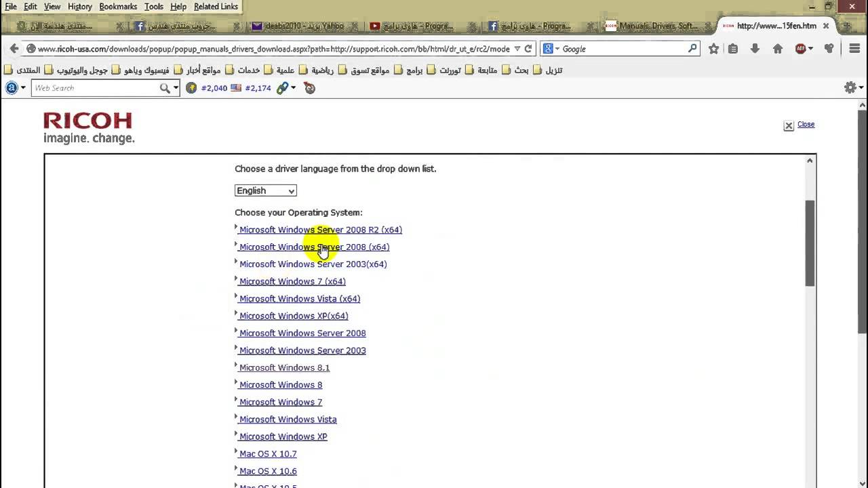
Task: Open the Help menu
Action: (x=178, y=6)
